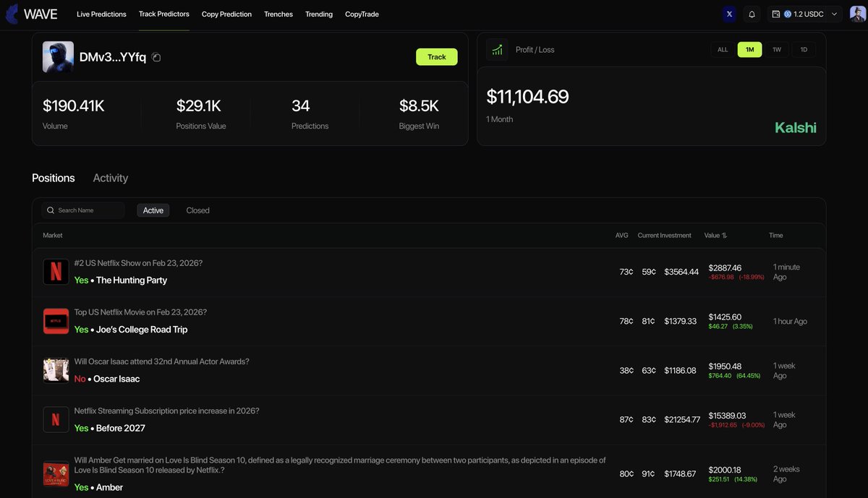Viewport: 868px width, 498px height.
Task: Click the DMv3...YYfq profile picture
Action: 58,56
